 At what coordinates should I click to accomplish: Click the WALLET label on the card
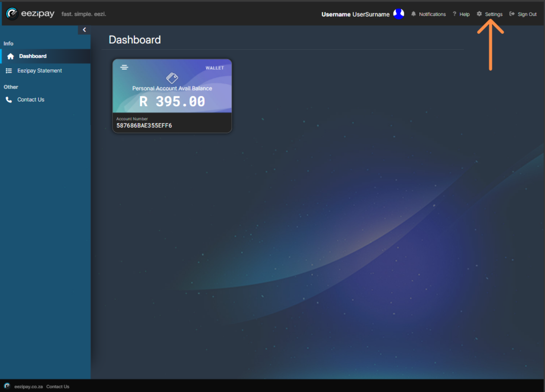(x=215, y=68)
